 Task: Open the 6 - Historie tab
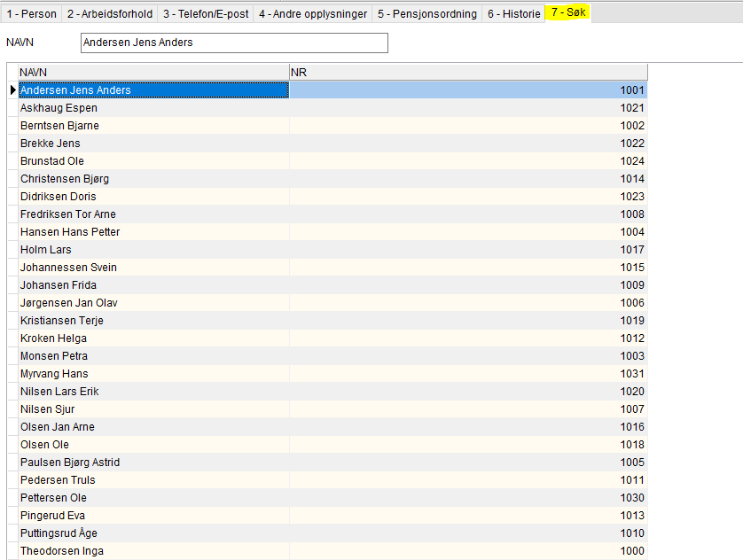tap(513, 13)
